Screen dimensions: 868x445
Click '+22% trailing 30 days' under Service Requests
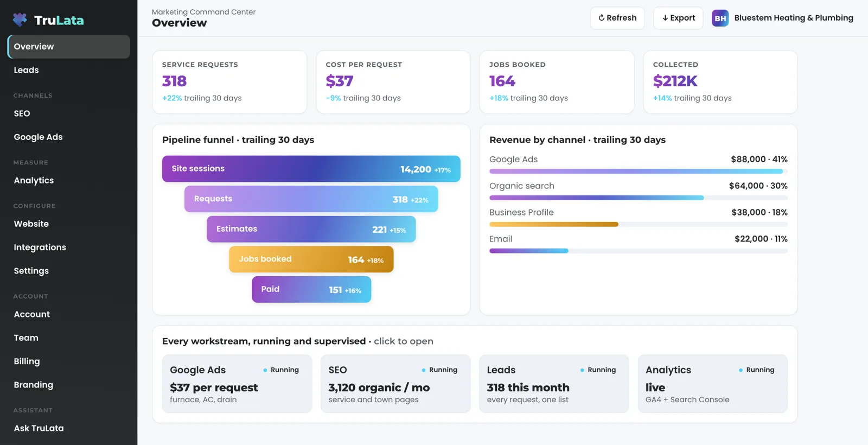pos(202,98)
